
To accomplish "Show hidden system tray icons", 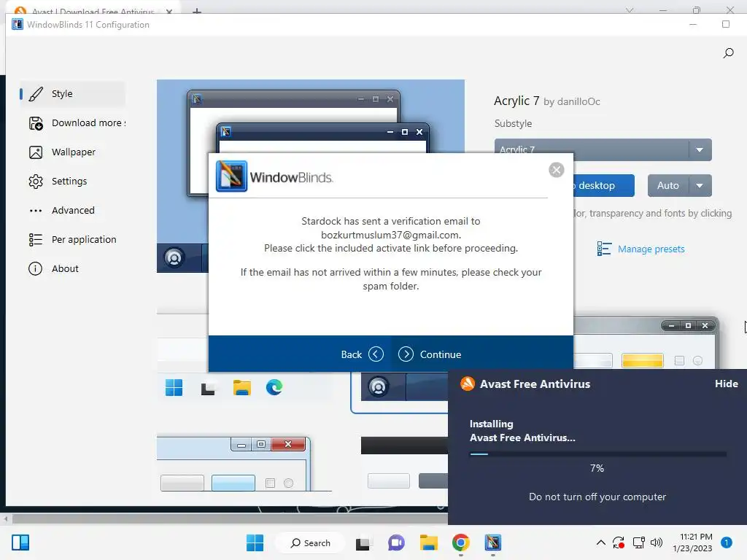I will 601,542.
